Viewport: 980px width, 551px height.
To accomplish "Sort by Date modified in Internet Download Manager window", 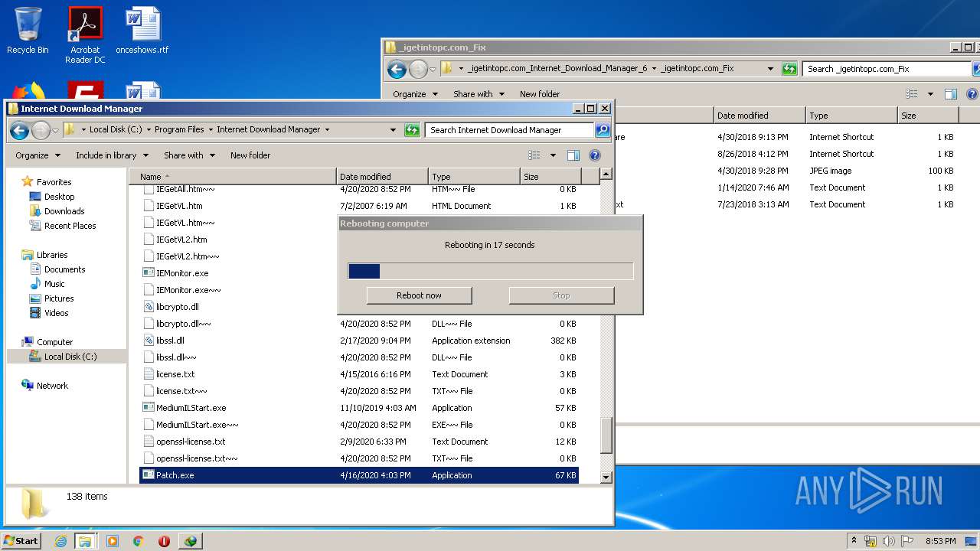I will 382,177.
